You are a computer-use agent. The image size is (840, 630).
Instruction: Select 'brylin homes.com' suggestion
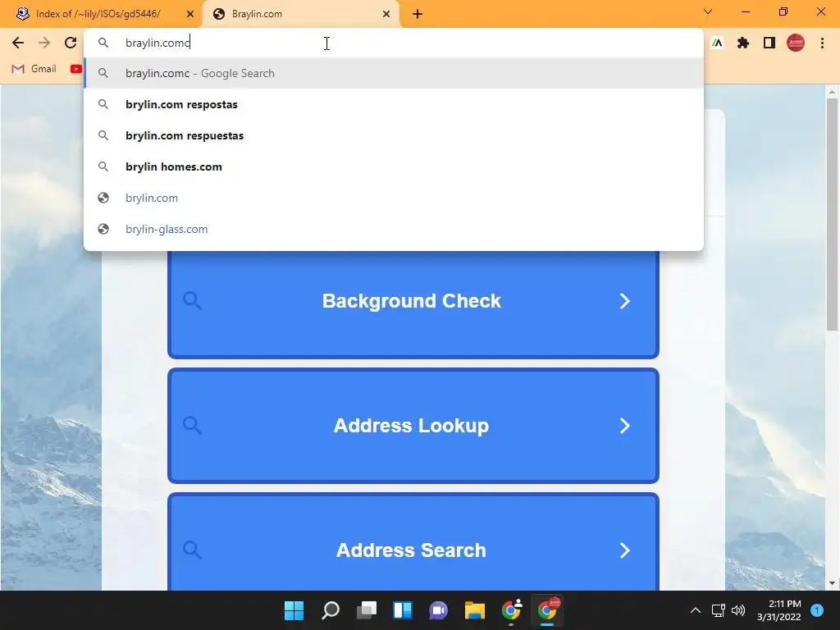(x=394, y=167)
